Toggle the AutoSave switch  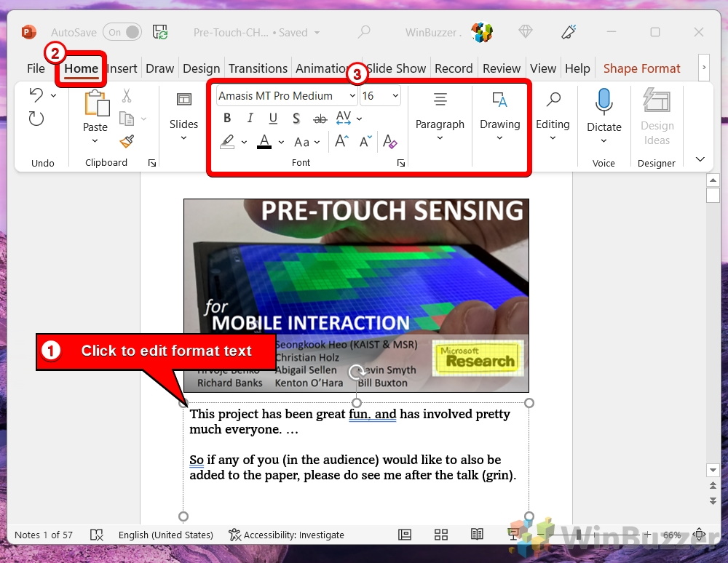point(122,33)
